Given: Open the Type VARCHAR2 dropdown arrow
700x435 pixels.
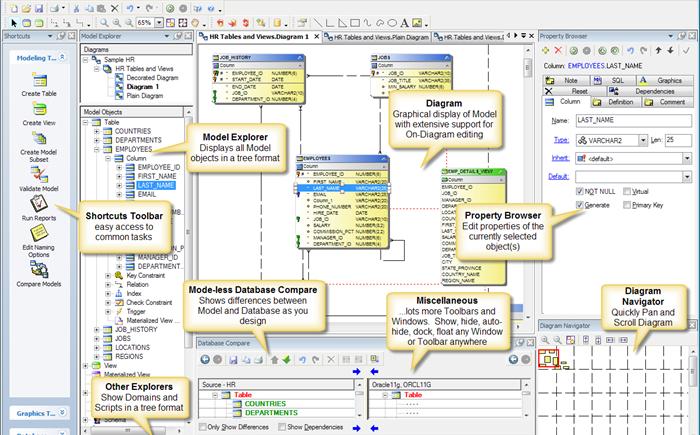Looking at the screenshot, I should [x=642, y=140].
